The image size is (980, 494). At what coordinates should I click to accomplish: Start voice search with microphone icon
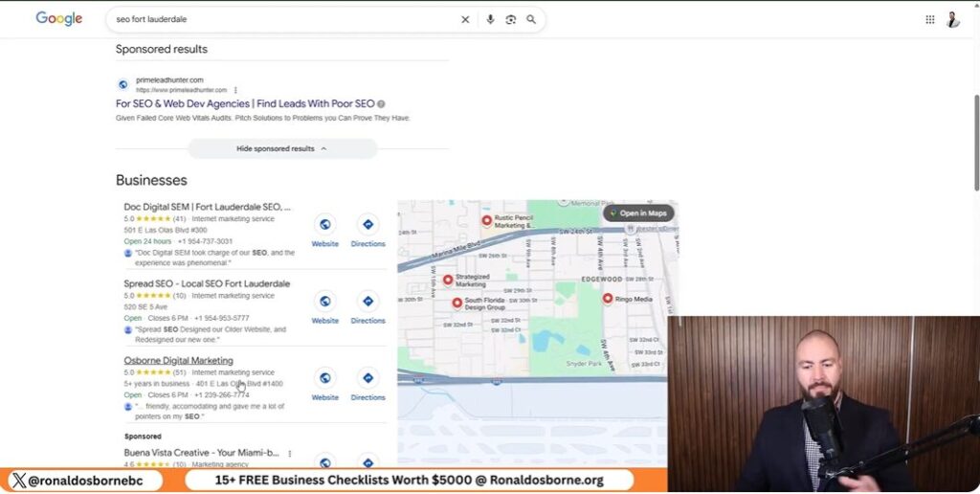tap(490, 19)
